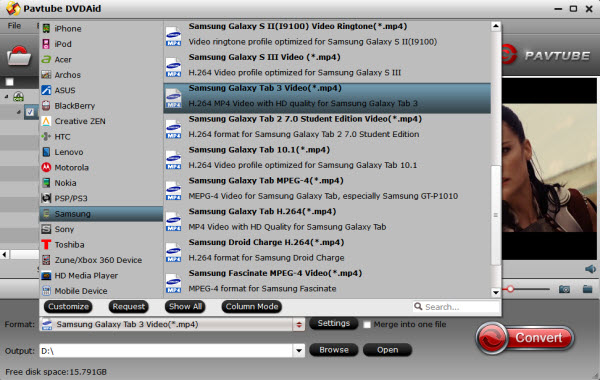Image resolution: width=600 pixels, height=380 pixels.
Task: Click MP4 icon of Galaxy S III Video
Action: click(173, 67)
